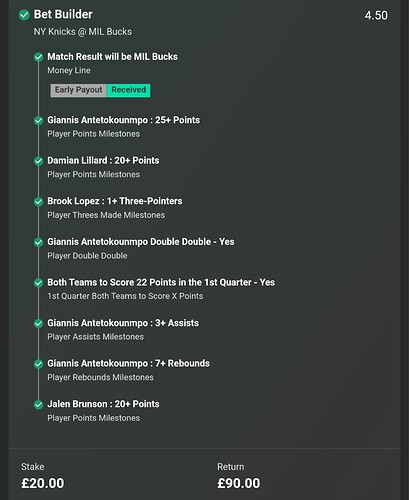
Task: Click checkmark next to Damian Lillard 20+ Points
Action: coord(39,161)
